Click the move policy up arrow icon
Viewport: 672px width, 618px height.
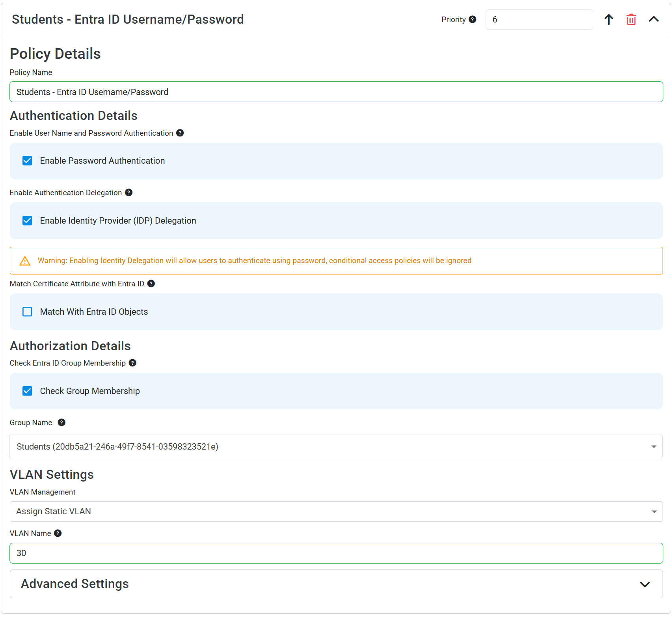pos(609,19)
